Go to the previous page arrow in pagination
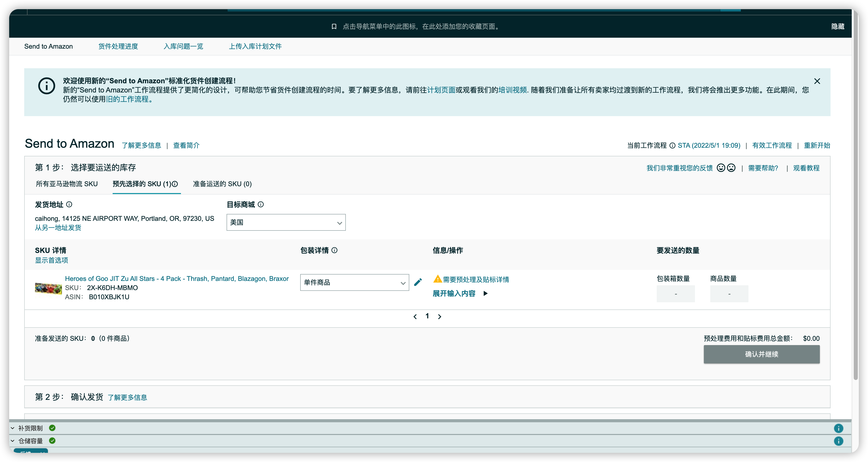Image resolution: width=868 pixels, height=462 pixels. (x=415, y=317)
